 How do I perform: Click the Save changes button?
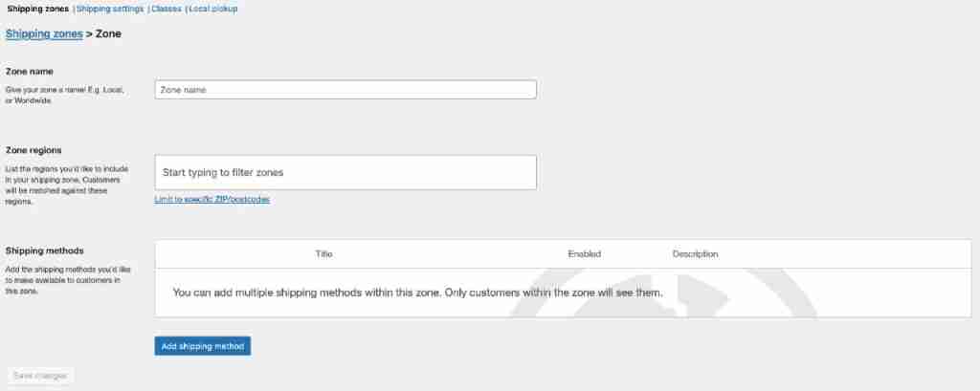click(40, 376)
